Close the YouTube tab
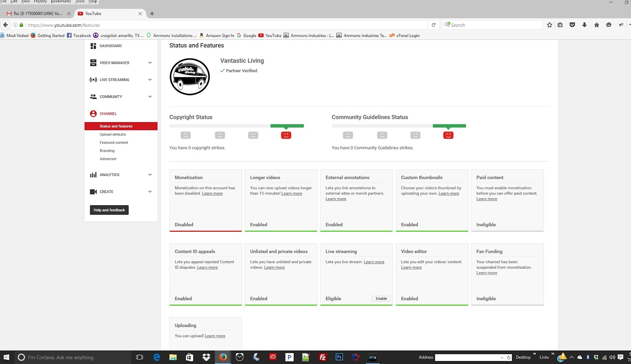The image size is (631, 364). click(x=140, y=13)
